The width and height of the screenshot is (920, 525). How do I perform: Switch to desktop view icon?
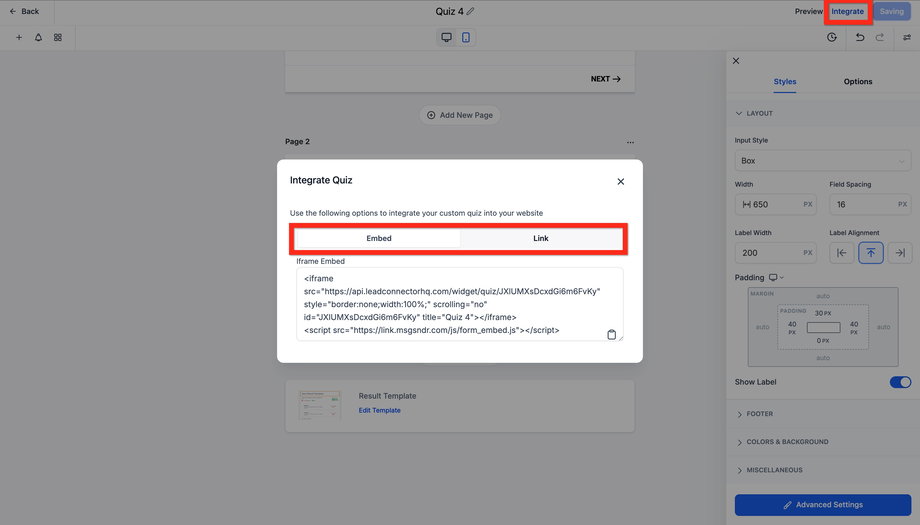coord(447,38)
